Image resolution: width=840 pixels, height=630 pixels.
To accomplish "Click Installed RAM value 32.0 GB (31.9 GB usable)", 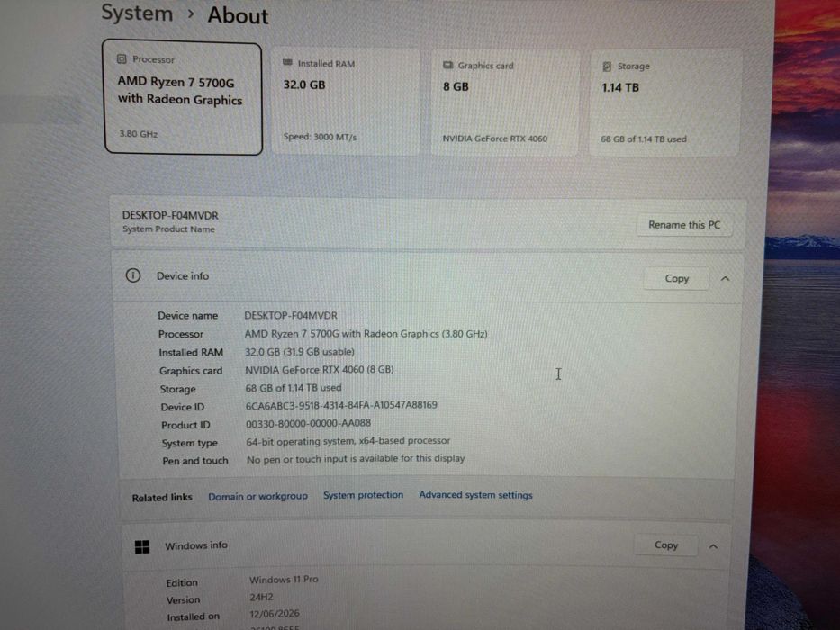I will point(300,352).
